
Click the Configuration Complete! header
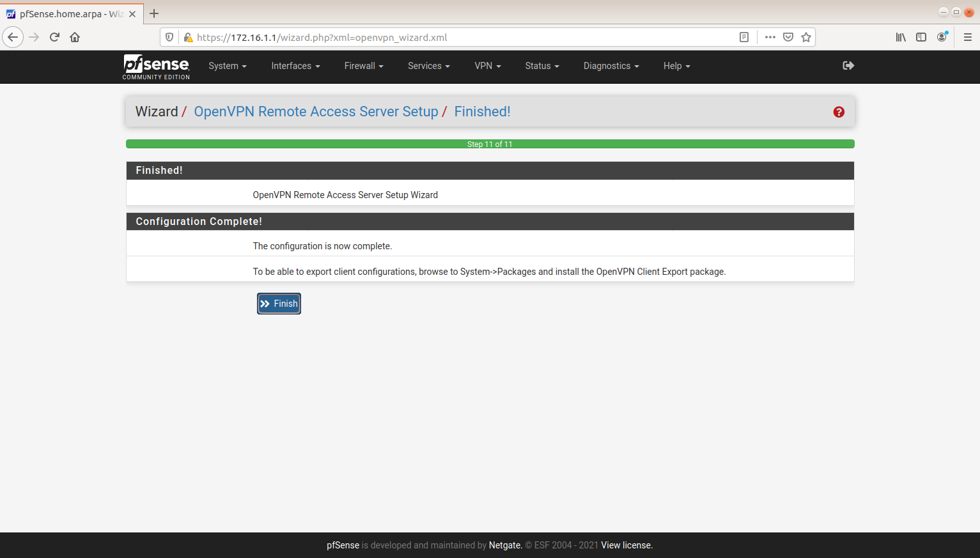tap(490, 221)
